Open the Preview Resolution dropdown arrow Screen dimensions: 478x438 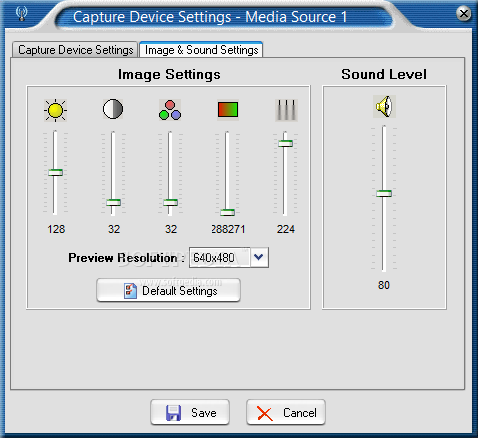coord(259,257)
